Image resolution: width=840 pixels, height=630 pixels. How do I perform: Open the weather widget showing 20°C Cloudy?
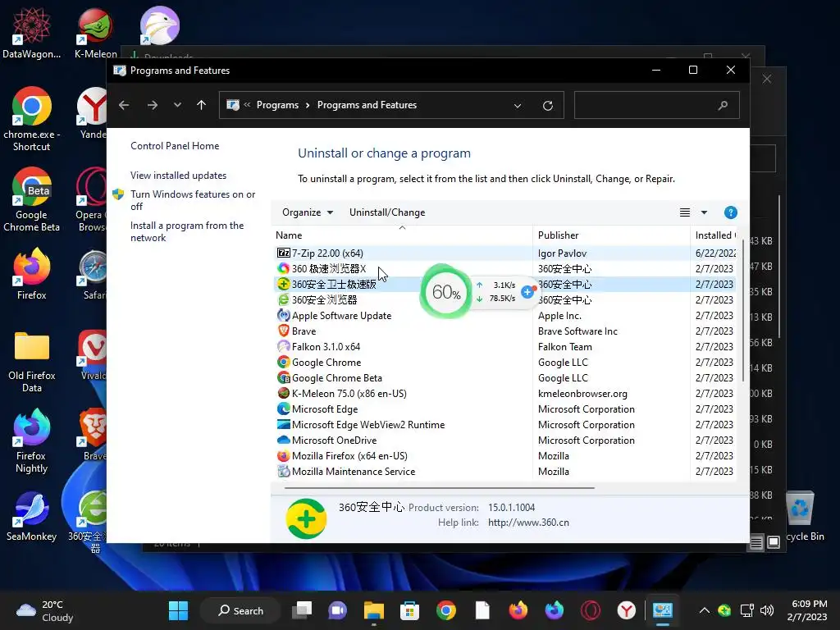(x=45, y=610)
